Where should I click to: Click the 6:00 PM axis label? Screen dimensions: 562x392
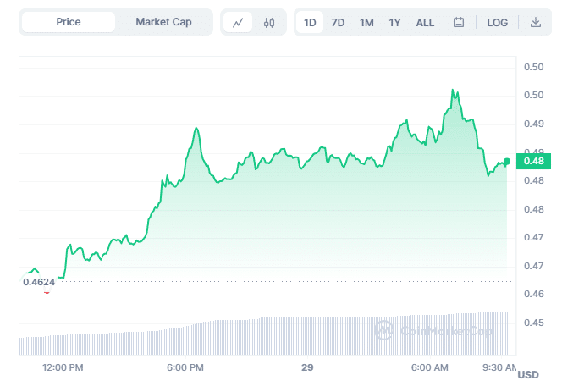(x=185, y=367)
